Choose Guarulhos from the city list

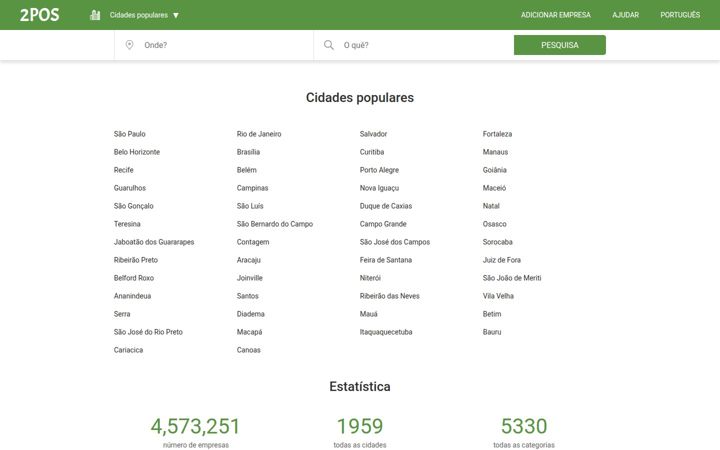129,188
